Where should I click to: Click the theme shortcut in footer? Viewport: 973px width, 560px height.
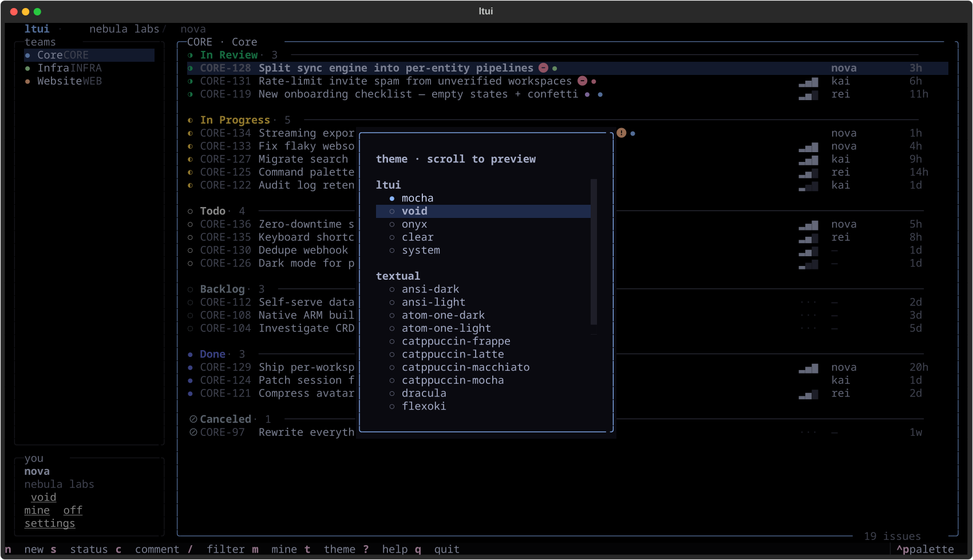point(330,550)
